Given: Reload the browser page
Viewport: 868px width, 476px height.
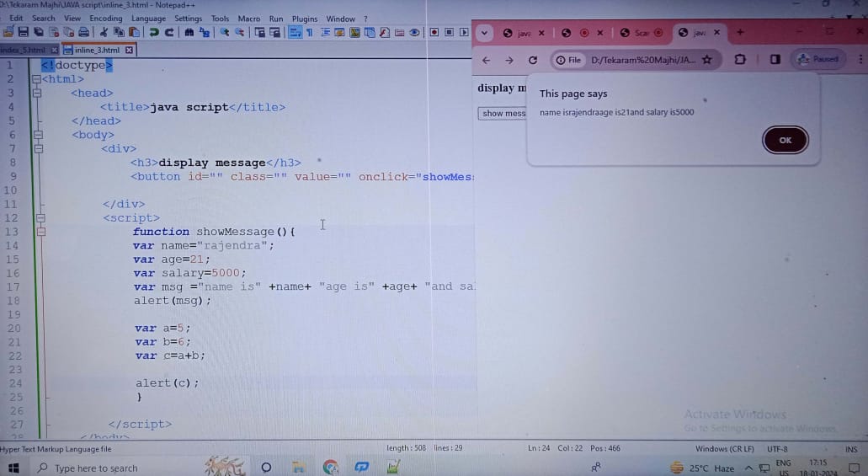Looking at the screenshot, I should pyautogui.click(x=532, y=60).
